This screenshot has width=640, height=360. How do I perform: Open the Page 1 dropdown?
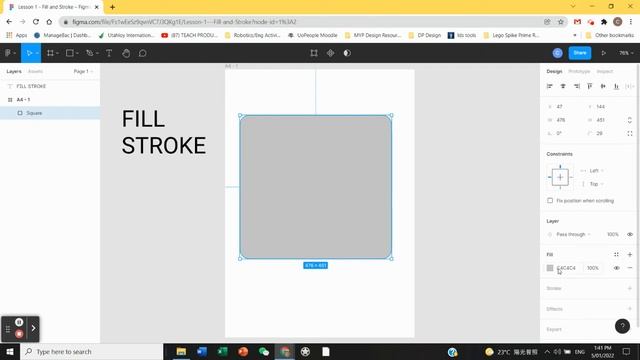click(83, 71)
